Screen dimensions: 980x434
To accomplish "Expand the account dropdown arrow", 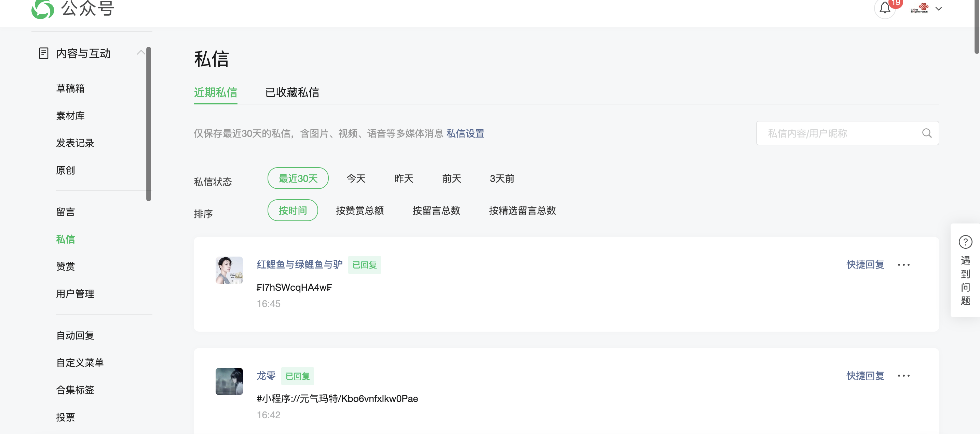I will [x=939, y=9].
